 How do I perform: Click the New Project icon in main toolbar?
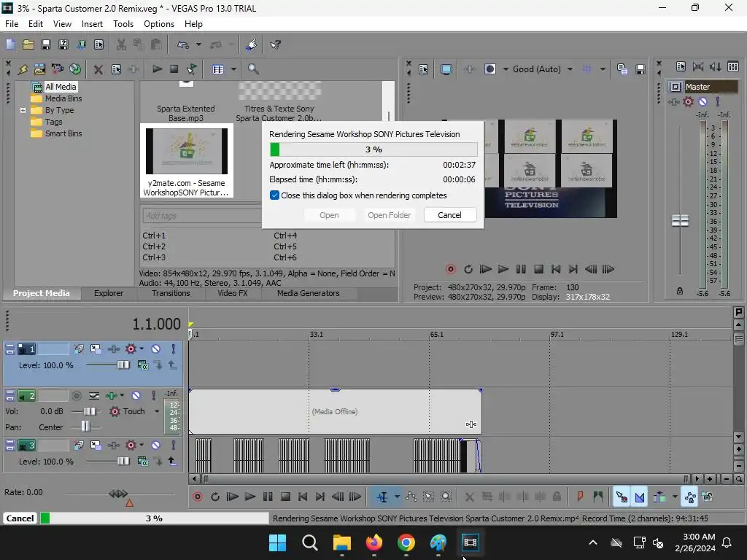point(10,44)
